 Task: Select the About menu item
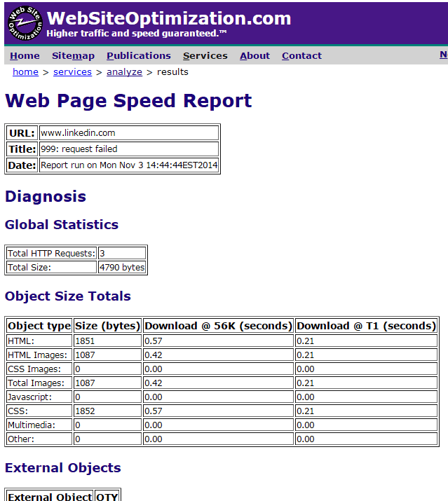tap(254, 56)
